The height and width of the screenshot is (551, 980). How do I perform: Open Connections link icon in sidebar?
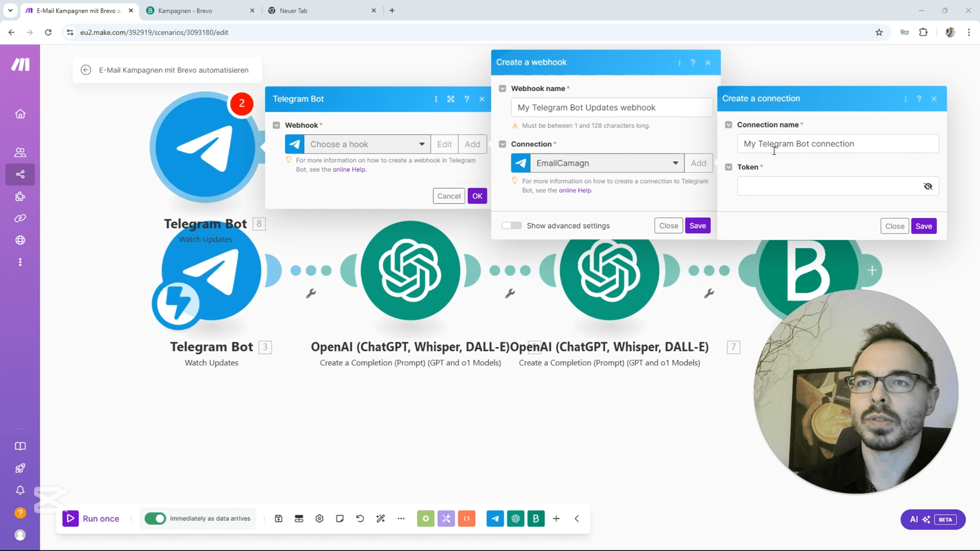(x=20, y=218)
